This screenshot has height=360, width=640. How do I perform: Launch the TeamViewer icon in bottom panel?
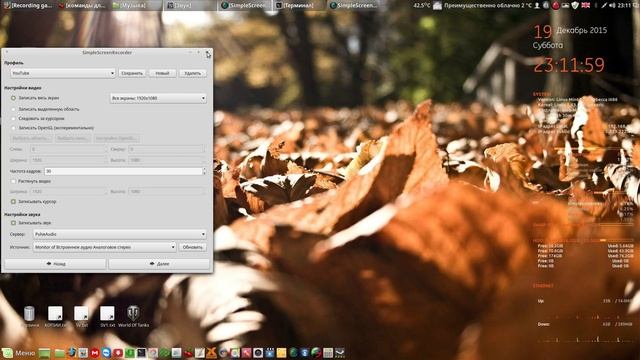click(106, 353)
